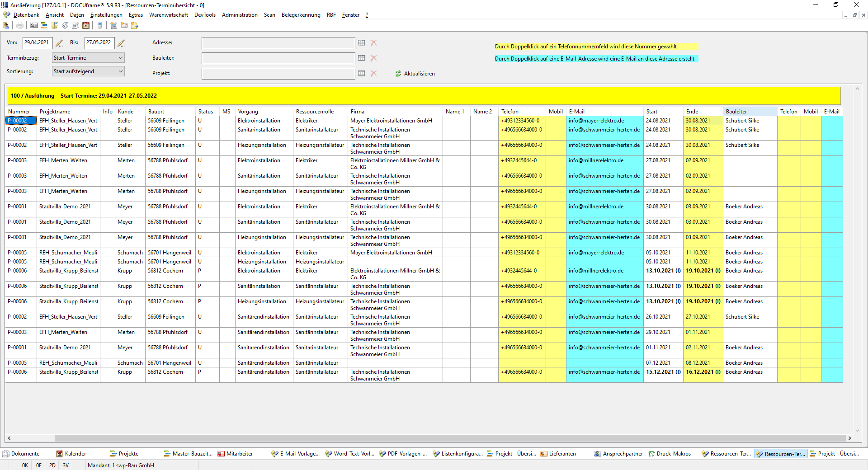868x470 pixels.
Task: Open the Terminbezug dropdown
Action: [x=88, y=58]
